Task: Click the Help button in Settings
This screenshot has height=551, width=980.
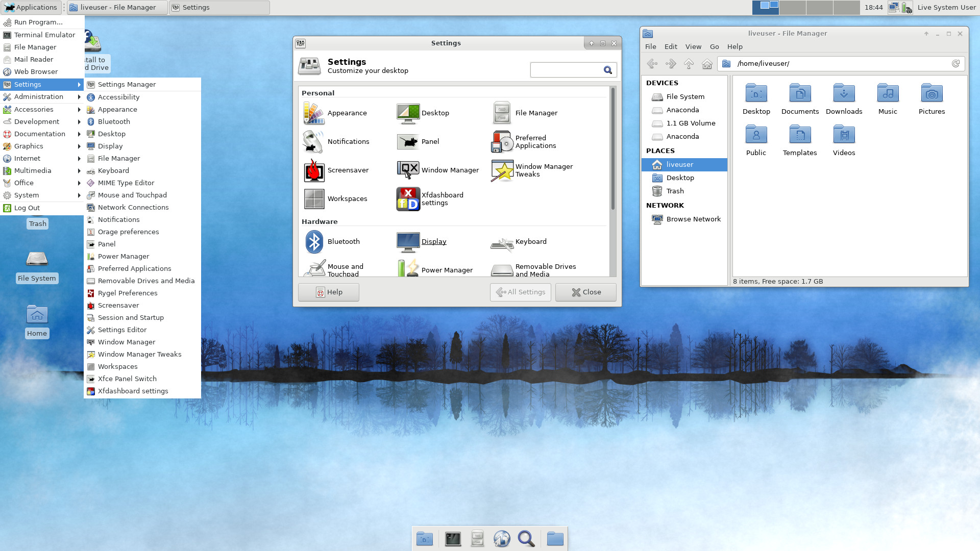Action: coord(329,291)
